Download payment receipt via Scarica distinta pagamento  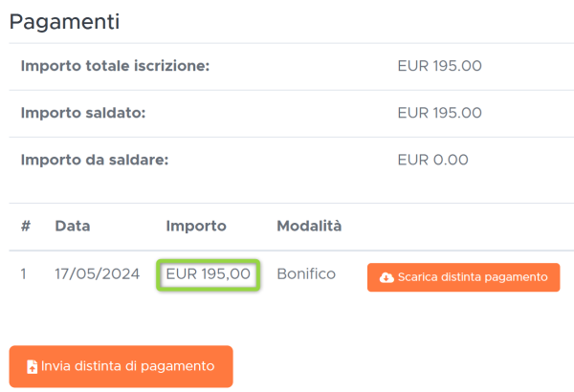coord(463,277)
